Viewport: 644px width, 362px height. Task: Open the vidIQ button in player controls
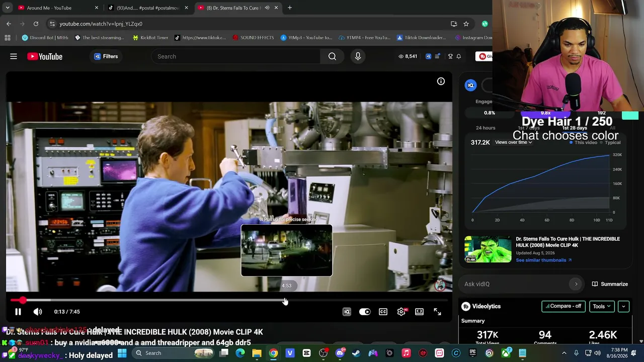point(347,312)
